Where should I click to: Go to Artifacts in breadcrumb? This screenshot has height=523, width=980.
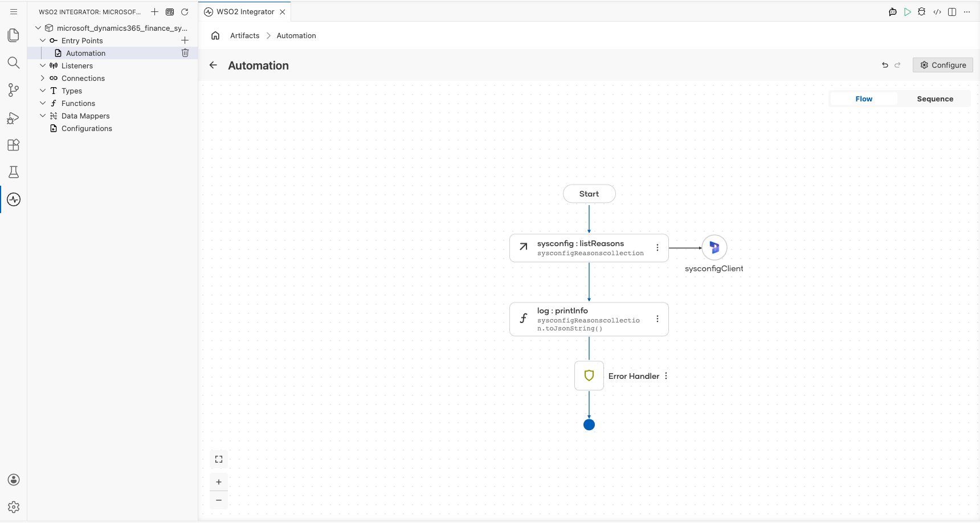pyautogui.click(x=244, y=35)
